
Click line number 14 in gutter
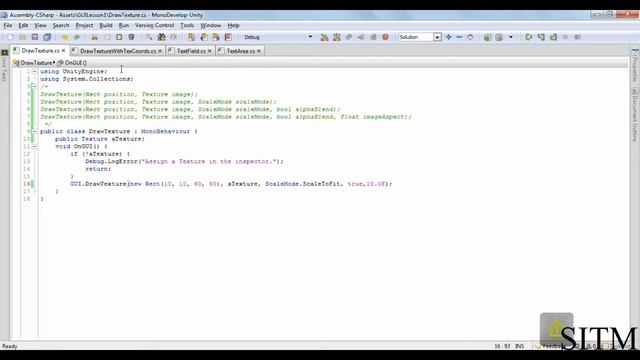[27, 169]
